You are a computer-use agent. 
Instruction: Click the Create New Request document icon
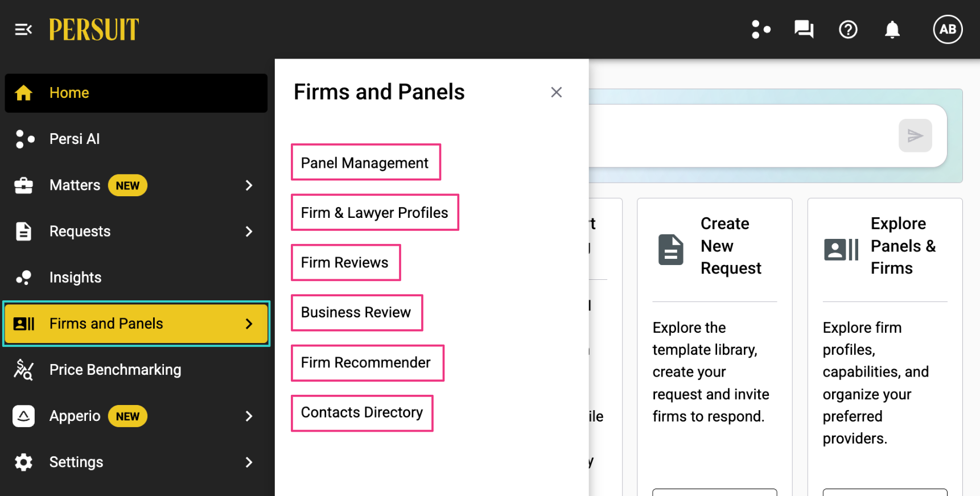tap(671, 249)
